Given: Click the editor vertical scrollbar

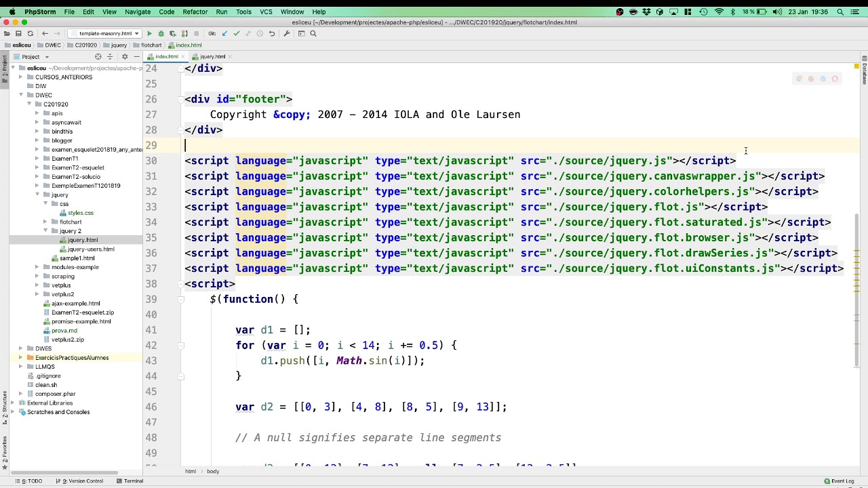Looking at the screenshot, I should (x=857, y=290).
